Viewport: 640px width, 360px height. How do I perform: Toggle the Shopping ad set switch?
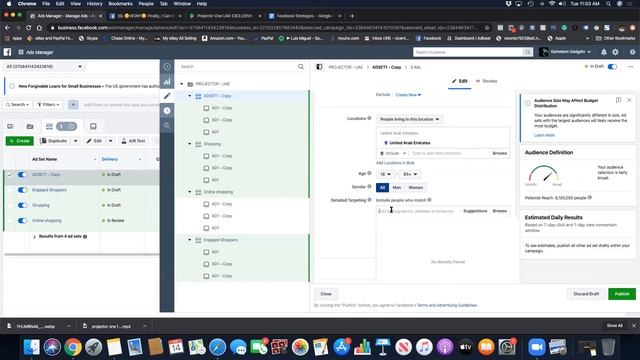coord(22,205)
